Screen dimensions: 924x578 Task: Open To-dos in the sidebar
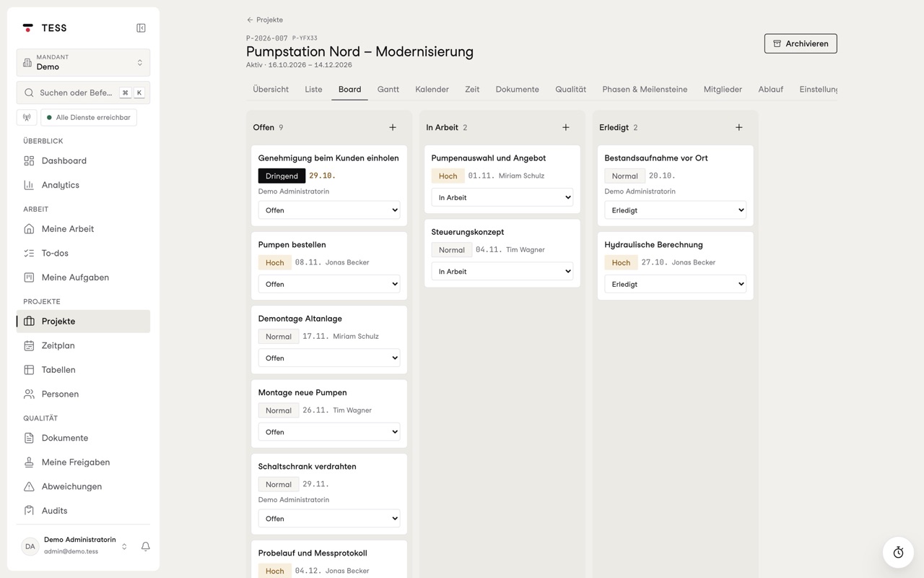pyautogui.click(x=83, y=253)
